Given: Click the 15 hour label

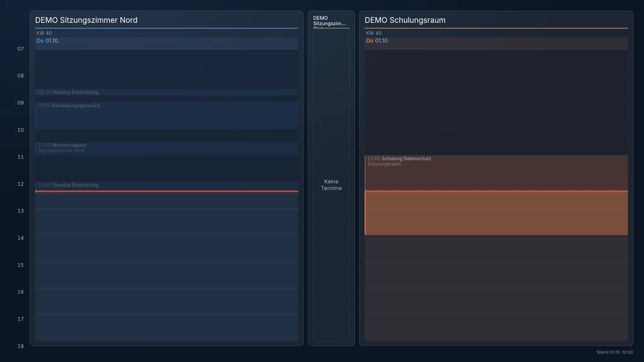Looking at the screenshot, I should point(21,265).
